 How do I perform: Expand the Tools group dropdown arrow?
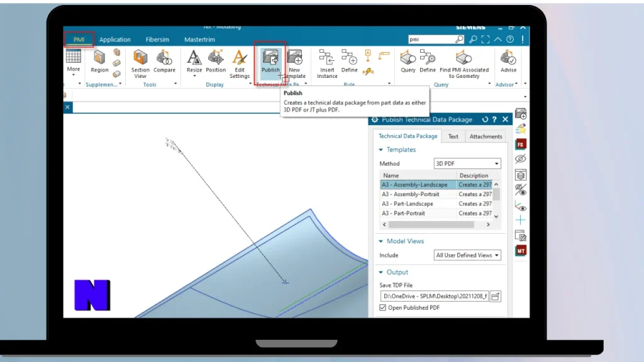175,84
